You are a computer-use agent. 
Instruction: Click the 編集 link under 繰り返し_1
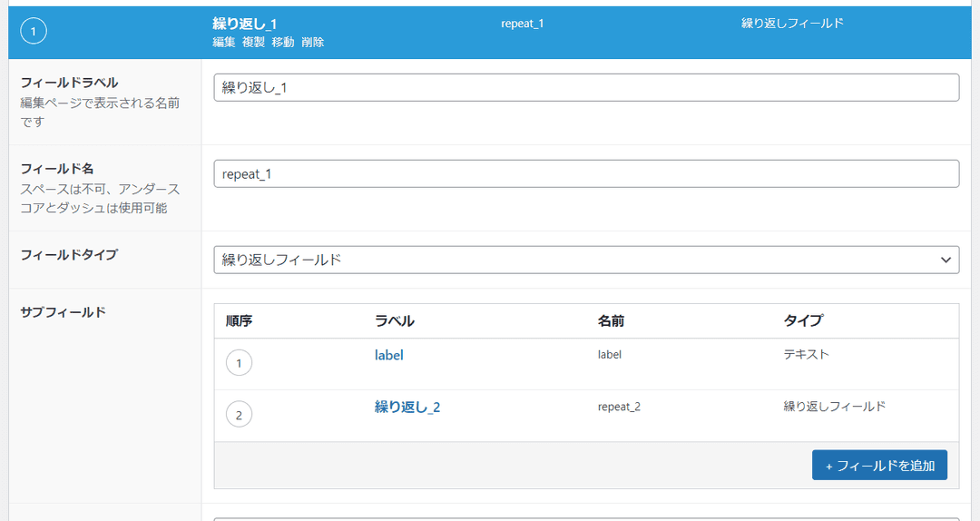[x=223, y=43]
